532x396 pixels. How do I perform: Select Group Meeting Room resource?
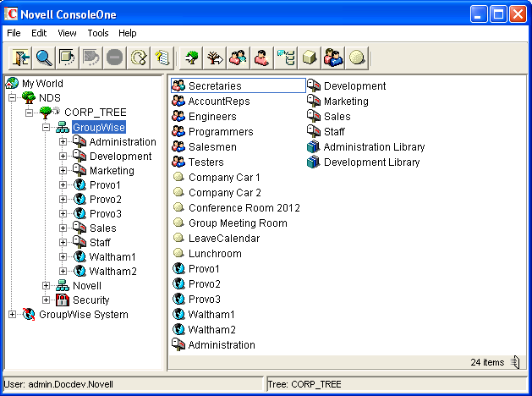[238, 223]
